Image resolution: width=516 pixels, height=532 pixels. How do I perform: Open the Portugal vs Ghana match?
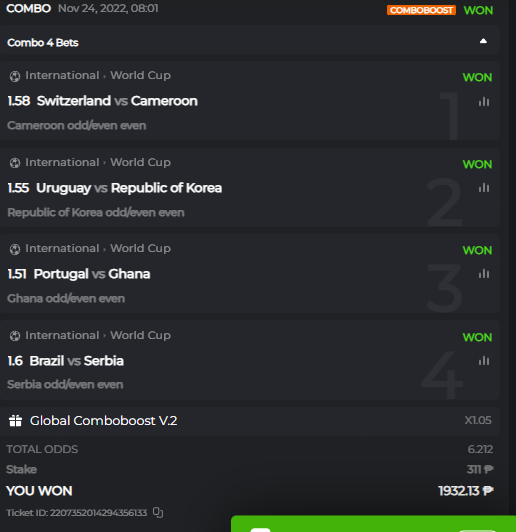point(92,274)
